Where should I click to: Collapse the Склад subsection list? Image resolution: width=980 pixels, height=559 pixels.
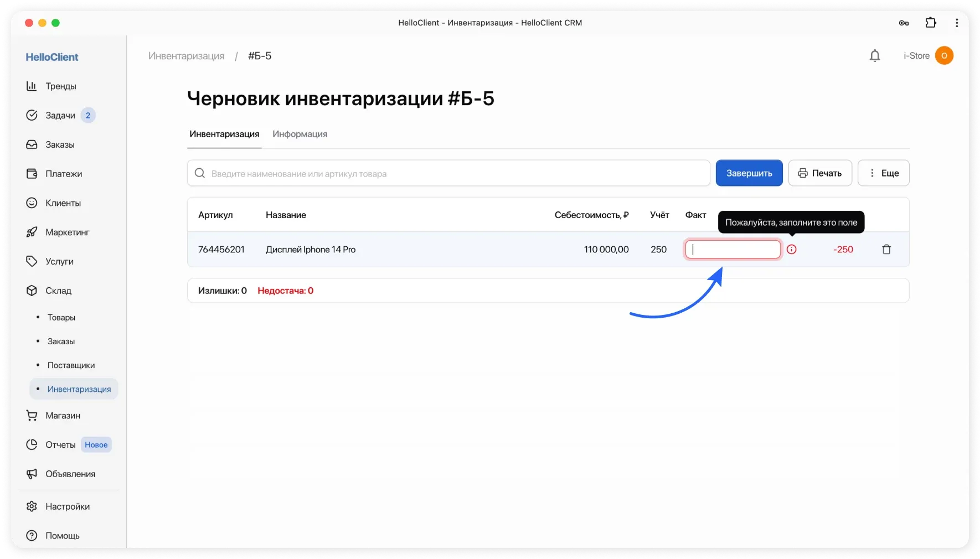(59, 291)
